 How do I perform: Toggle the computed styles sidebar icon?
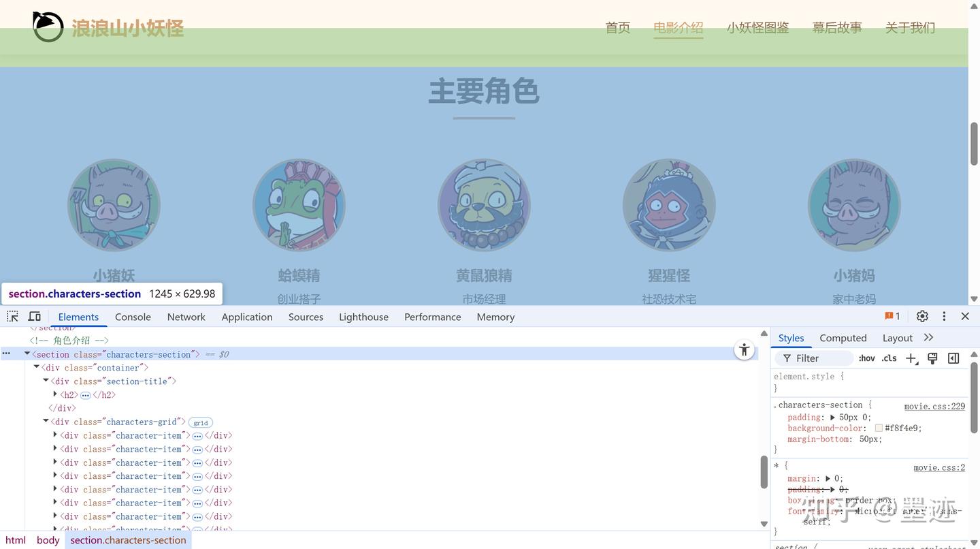point(953,358)
